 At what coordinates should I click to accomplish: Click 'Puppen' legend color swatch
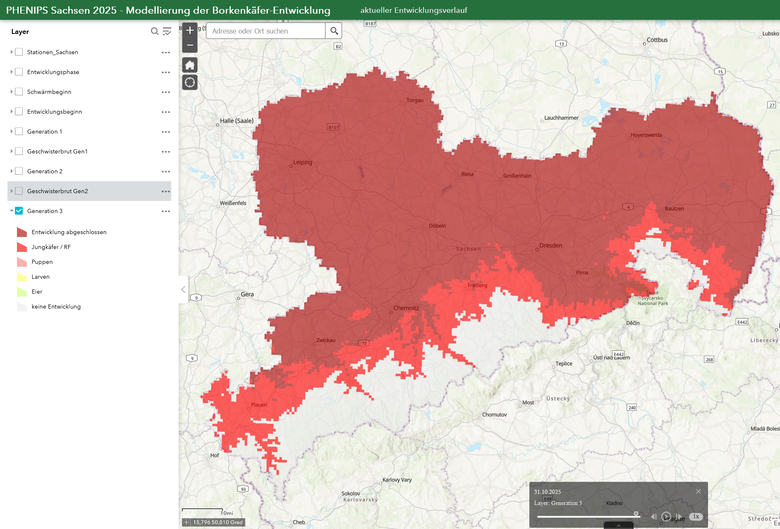(22, 262)
